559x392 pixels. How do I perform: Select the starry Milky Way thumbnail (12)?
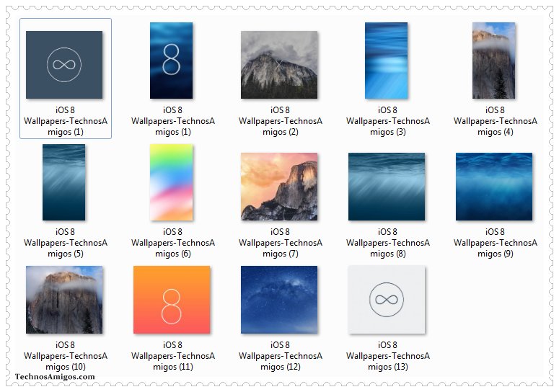pos(279,300)
